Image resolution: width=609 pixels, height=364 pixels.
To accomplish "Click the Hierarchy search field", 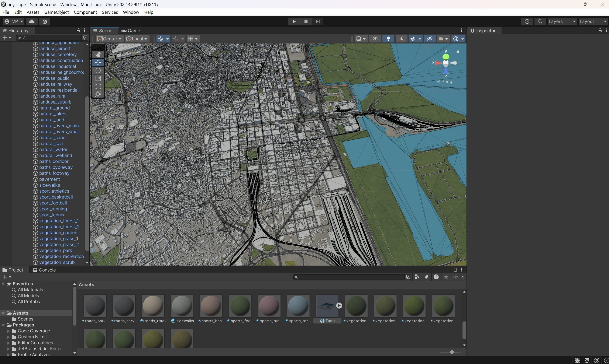I will [49, 38].
